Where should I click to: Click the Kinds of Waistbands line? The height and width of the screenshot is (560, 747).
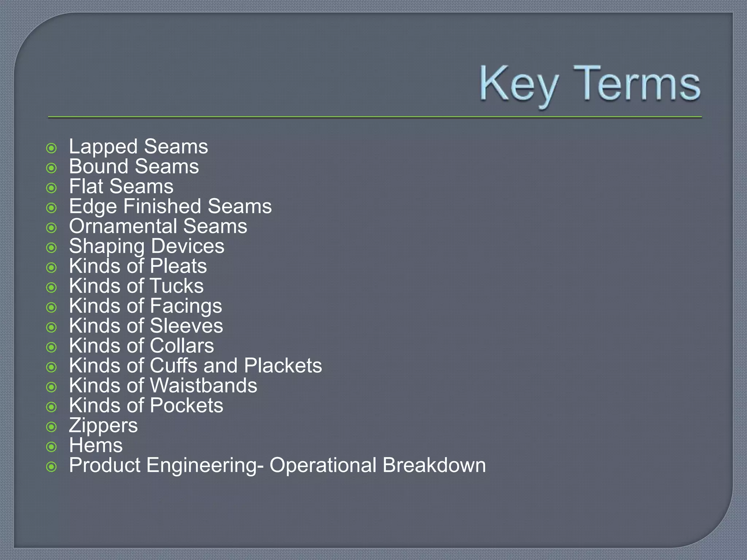163,385
